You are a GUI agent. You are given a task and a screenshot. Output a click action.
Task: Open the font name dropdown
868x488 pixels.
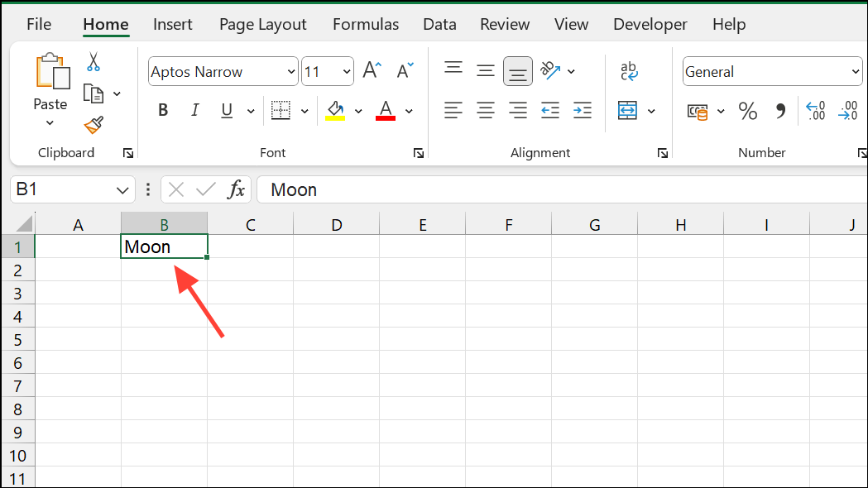pyautogui.click(x=290, y=72)
